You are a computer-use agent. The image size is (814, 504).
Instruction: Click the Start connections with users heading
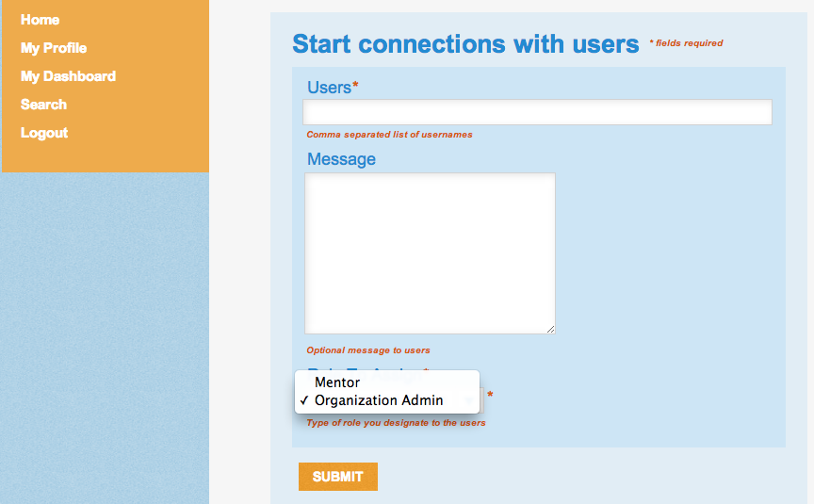[x=465, y=43]
